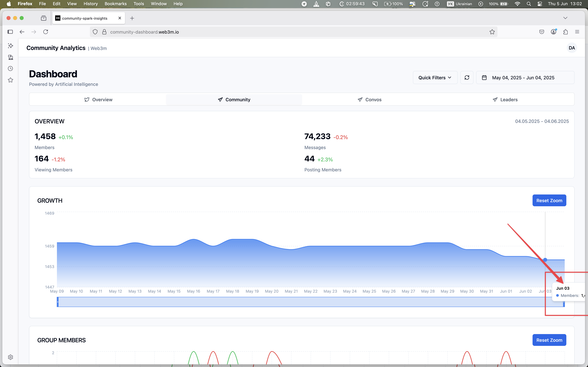Switch to the Convos tab

coord(370,99)
